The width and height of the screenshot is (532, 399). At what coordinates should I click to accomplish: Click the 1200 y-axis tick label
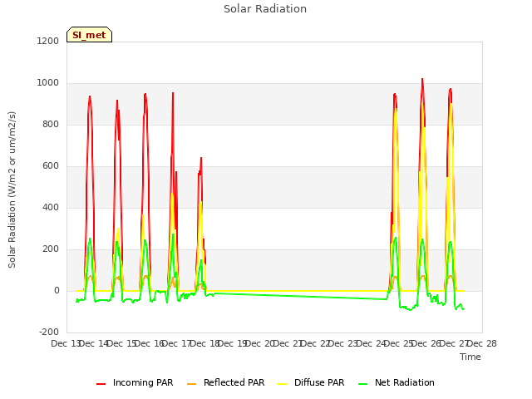point(48,41)
